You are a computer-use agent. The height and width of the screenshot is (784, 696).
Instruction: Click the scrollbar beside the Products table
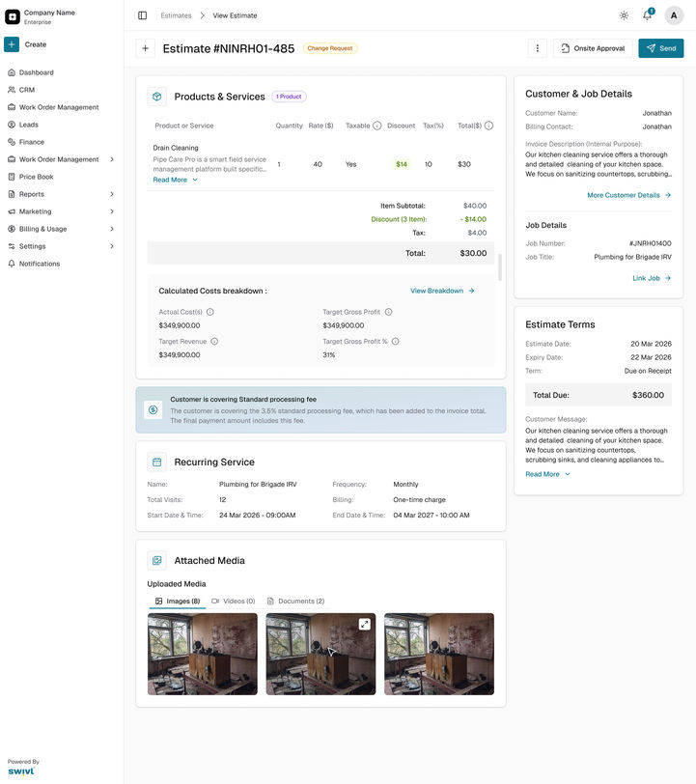coord(500,267)
